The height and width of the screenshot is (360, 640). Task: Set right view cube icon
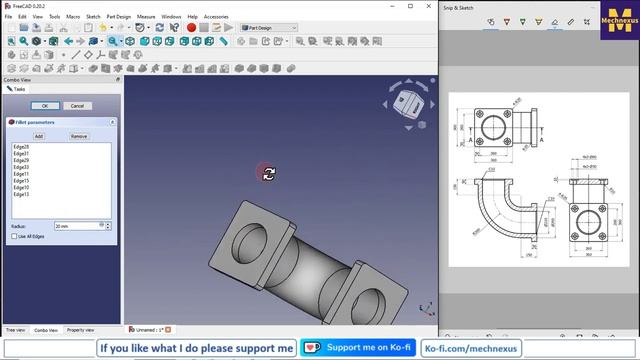169,41
